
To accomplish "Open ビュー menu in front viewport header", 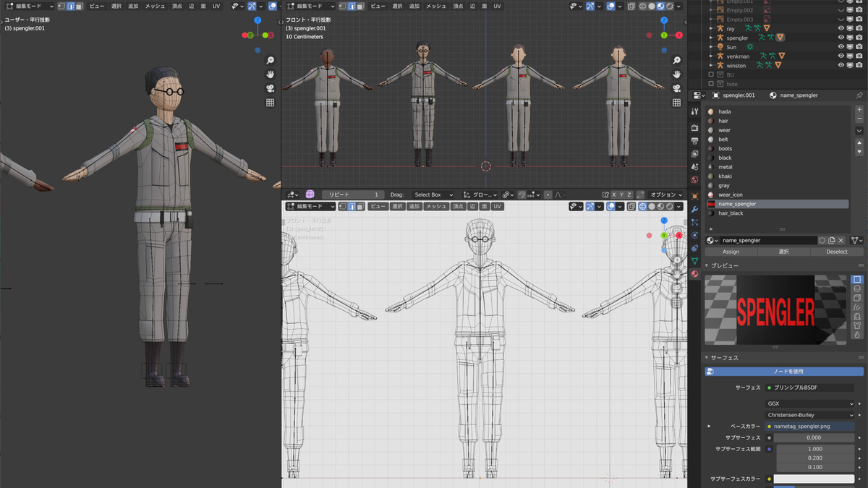I will pyautogui.click(x=378, y=6).
